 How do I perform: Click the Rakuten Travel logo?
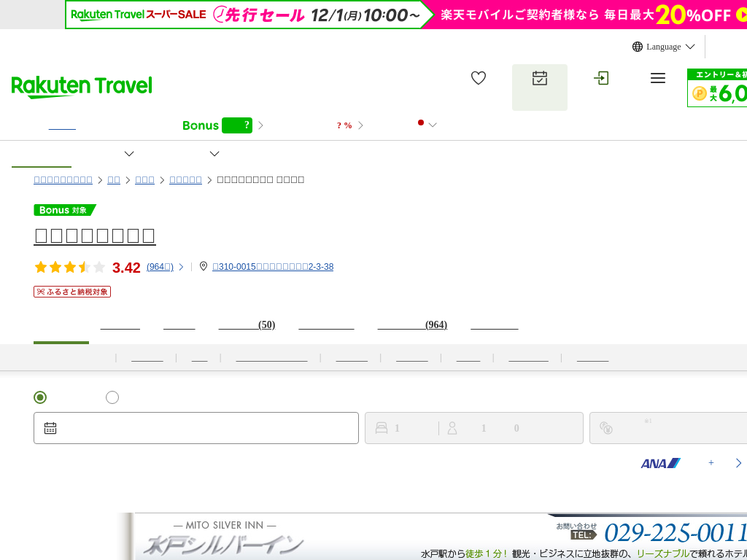point(82,86)
